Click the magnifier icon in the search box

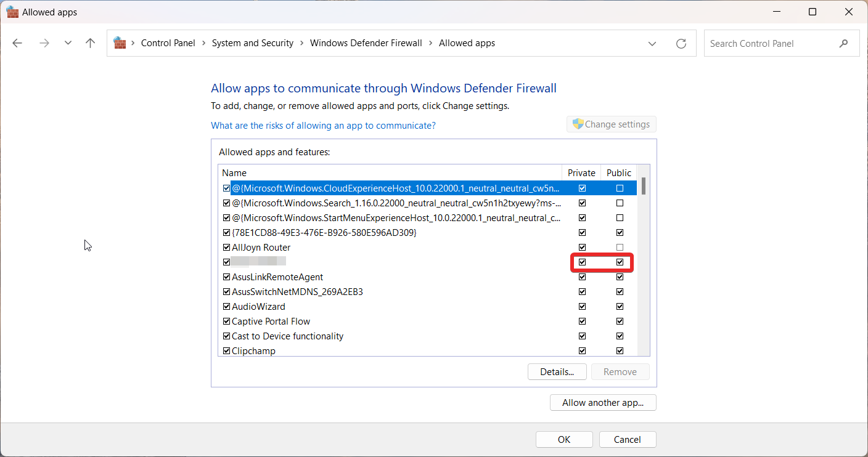click(844, 44)
